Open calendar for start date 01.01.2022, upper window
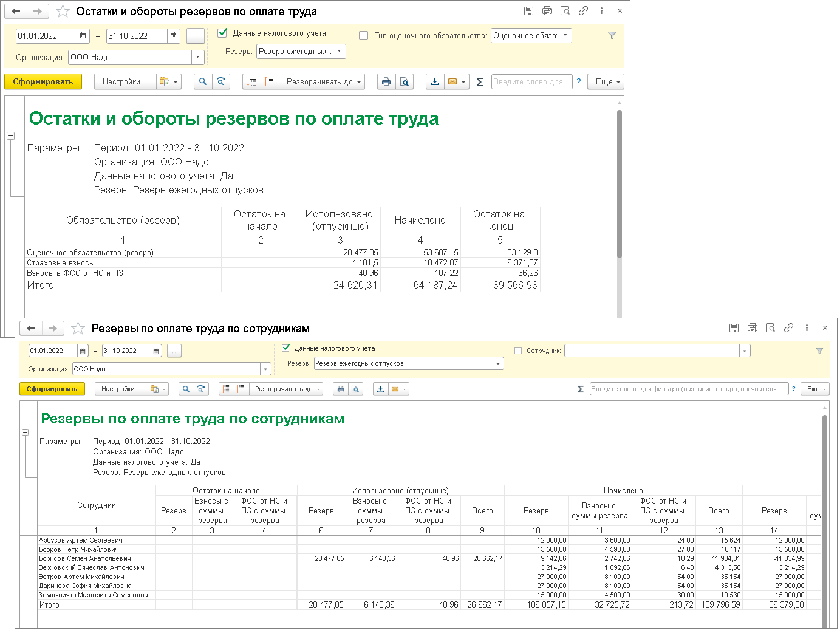Image resolution: width=840 pixels, height=630 pixels. [x=83, y=36]
